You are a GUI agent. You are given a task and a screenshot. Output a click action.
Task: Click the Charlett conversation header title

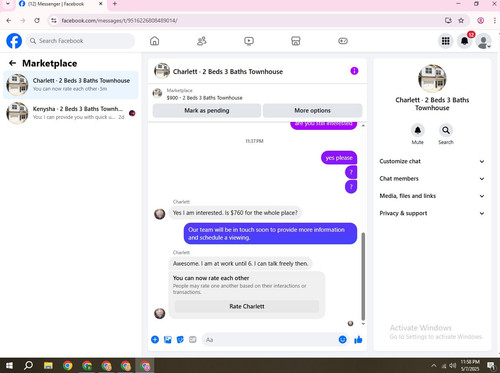coord(228,71)
